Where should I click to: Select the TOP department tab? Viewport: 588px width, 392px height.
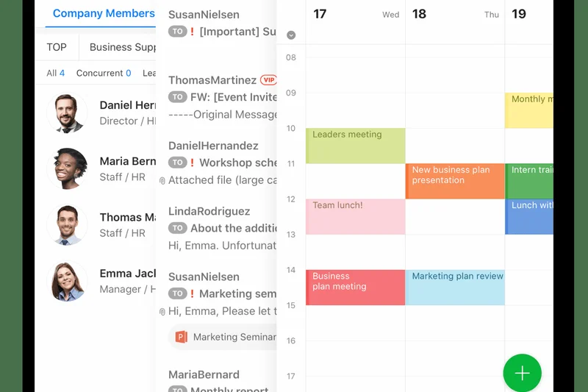tap(57, 47)
